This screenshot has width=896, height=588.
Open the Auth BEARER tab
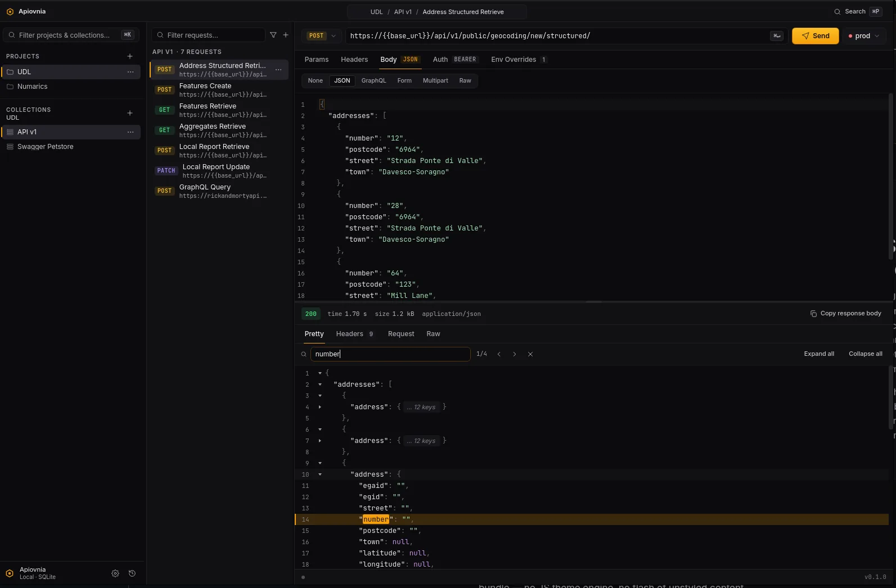[x=454, y=60]
